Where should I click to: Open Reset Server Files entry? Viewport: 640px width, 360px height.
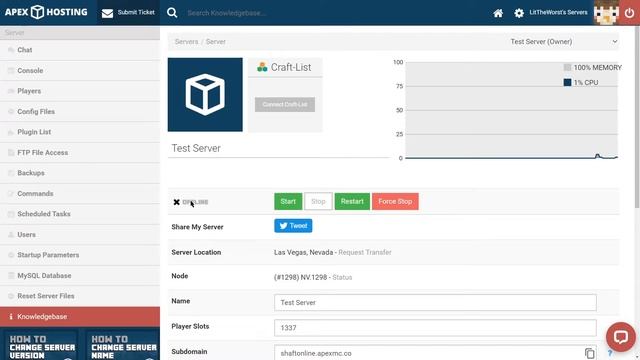80,296
